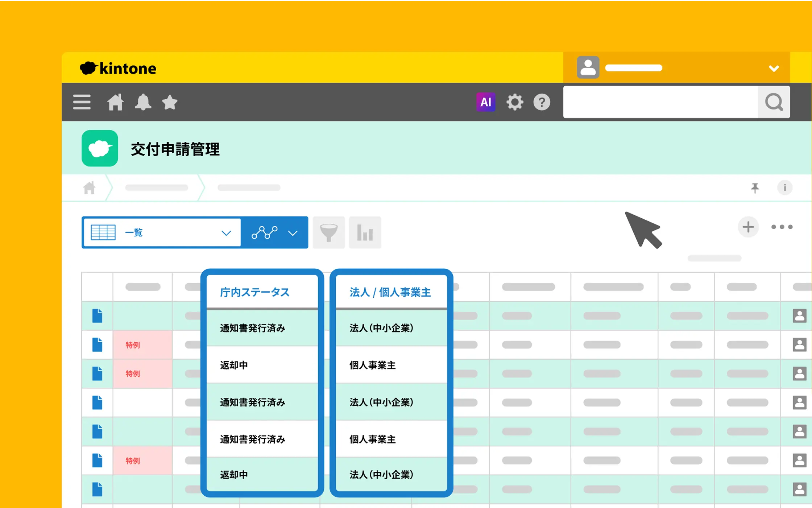Launch the AI assistant button
Screen dimensions: 812x508
pos(485,102)
